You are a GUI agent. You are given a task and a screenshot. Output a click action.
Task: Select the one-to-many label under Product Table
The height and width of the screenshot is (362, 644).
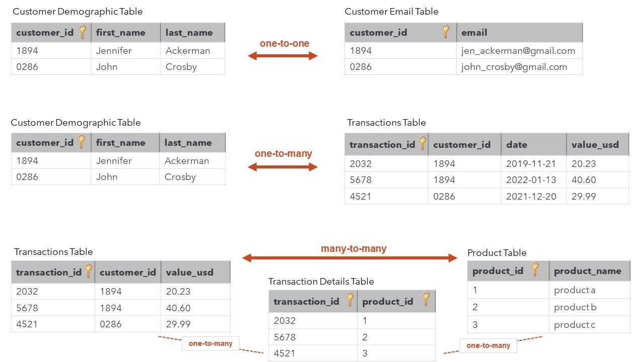pos(488,345)
